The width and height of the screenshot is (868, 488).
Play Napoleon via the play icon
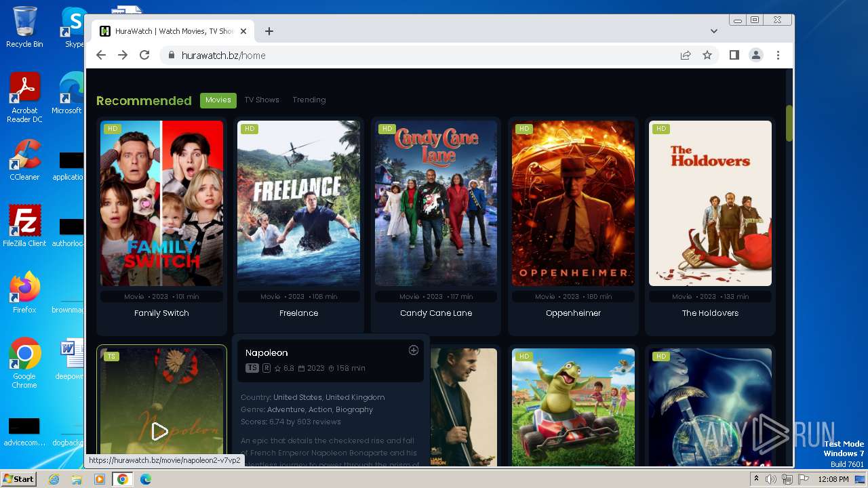coord(159,431)
